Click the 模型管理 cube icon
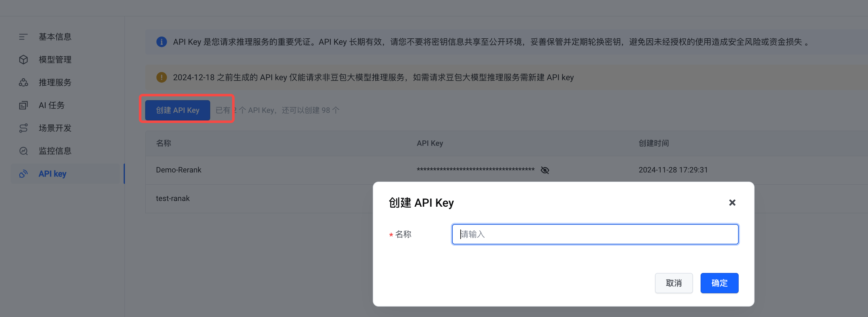The width and height of the screenshot is (868, 317). [23, 60]
